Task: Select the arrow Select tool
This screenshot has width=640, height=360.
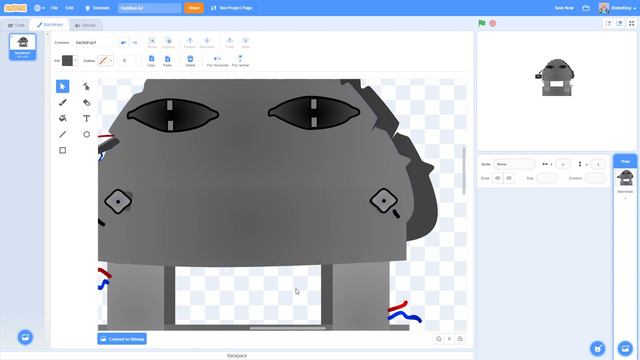Action: 62,87
